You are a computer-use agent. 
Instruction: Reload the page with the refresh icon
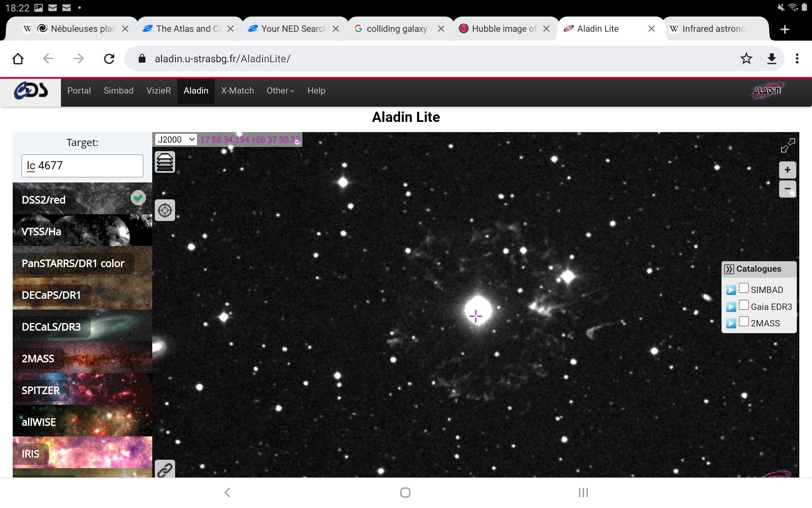click(109, 58)
